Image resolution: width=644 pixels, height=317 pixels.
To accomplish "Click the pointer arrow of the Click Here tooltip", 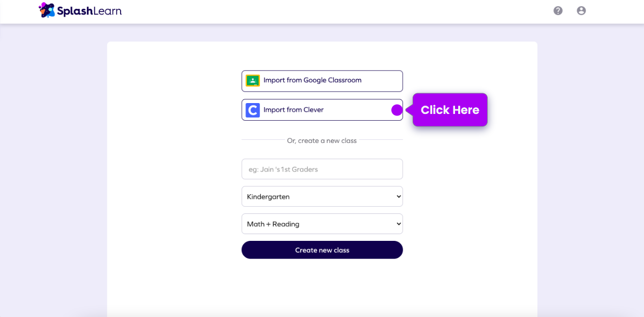I will click(409, 110).
